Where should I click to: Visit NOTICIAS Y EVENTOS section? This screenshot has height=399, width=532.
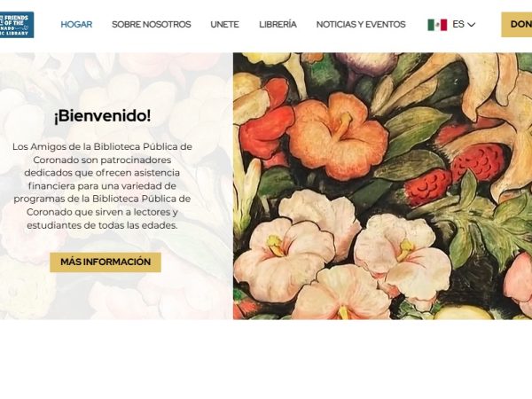click(x=361, y=25)
